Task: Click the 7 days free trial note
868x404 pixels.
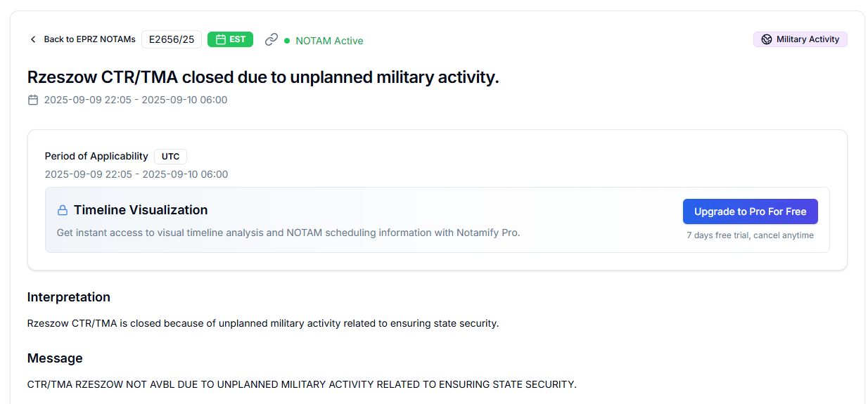Action: [x=750, y=235]
